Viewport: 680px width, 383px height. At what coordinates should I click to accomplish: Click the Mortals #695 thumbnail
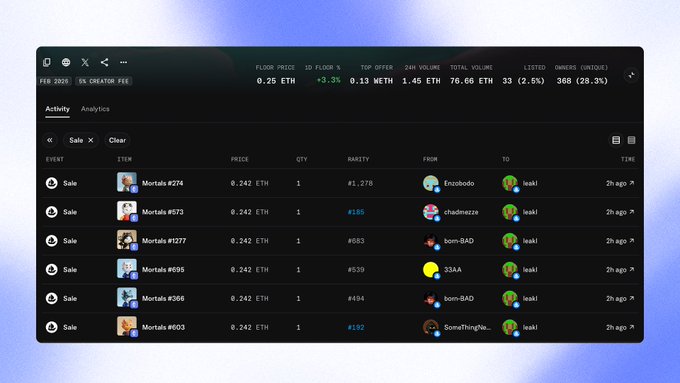pyautogui.click(x=127, y=269)
